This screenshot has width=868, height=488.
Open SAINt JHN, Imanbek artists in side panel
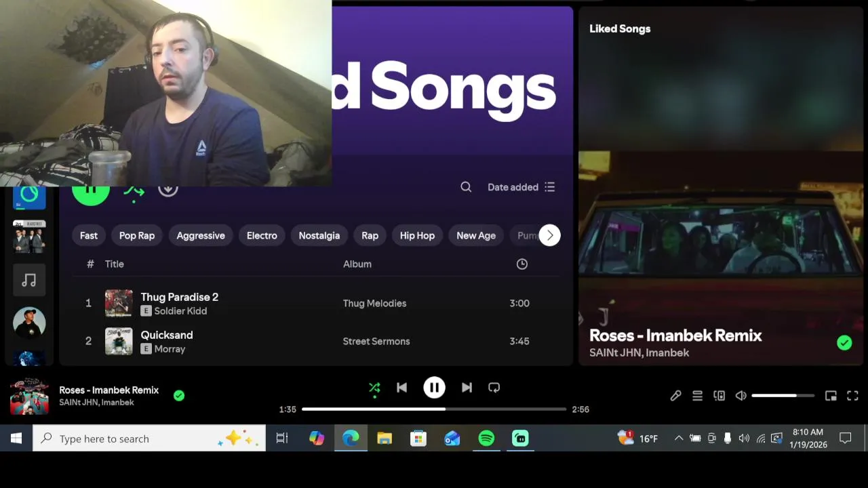tap(639, 353)
